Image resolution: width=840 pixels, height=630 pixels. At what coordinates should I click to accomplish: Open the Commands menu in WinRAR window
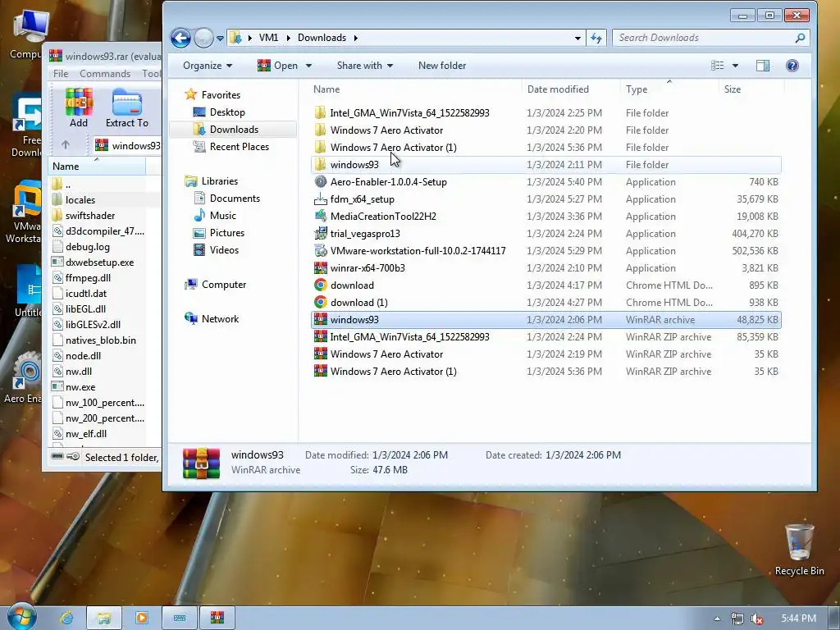coord(105,73)
